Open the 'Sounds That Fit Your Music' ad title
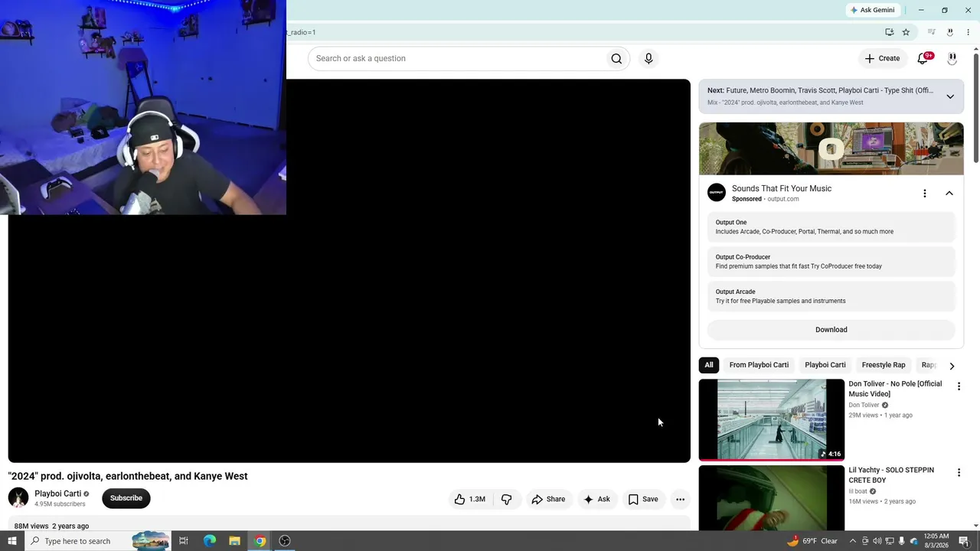The image size is (980, 551). (x=782, y=188)
